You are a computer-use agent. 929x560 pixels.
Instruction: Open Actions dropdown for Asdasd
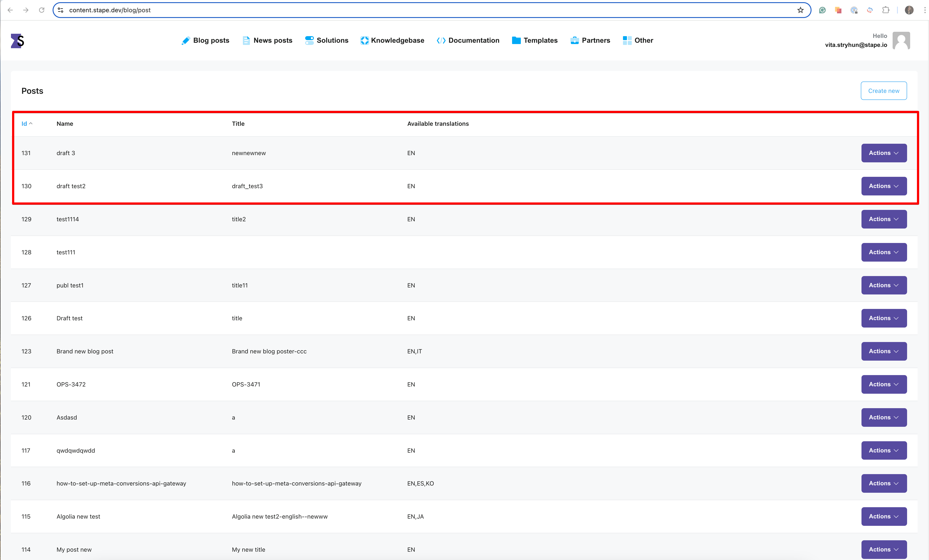pyautogui.click(x=884, y=418)
